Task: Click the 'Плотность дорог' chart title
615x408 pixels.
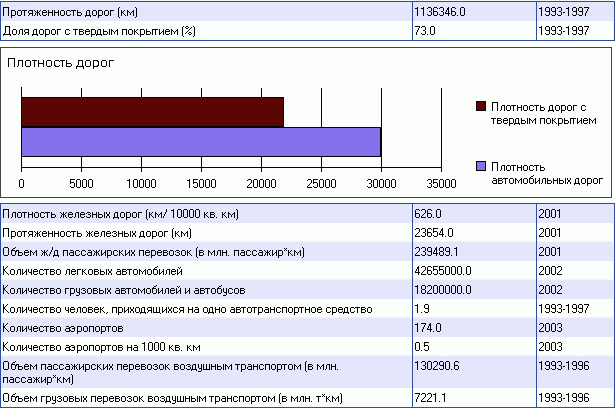Action: coord(61,62)
